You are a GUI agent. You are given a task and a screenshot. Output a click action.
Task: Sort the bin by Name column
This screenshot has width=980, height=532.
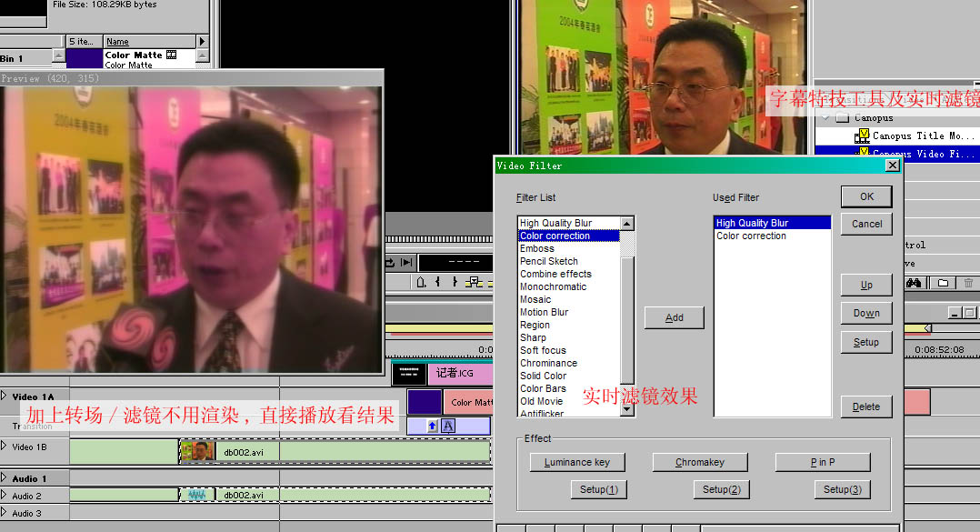coord(149,41)
